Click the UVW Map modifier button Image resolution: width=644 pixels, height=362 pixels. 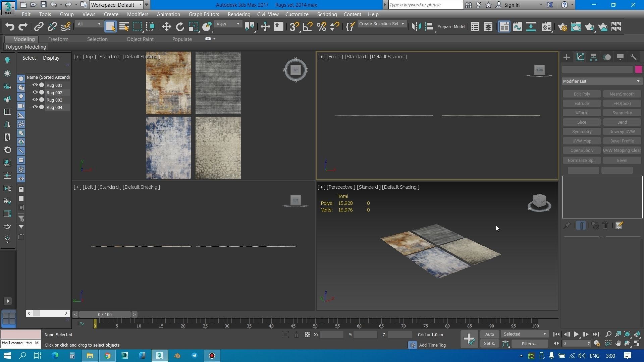[x=582, y=141]
